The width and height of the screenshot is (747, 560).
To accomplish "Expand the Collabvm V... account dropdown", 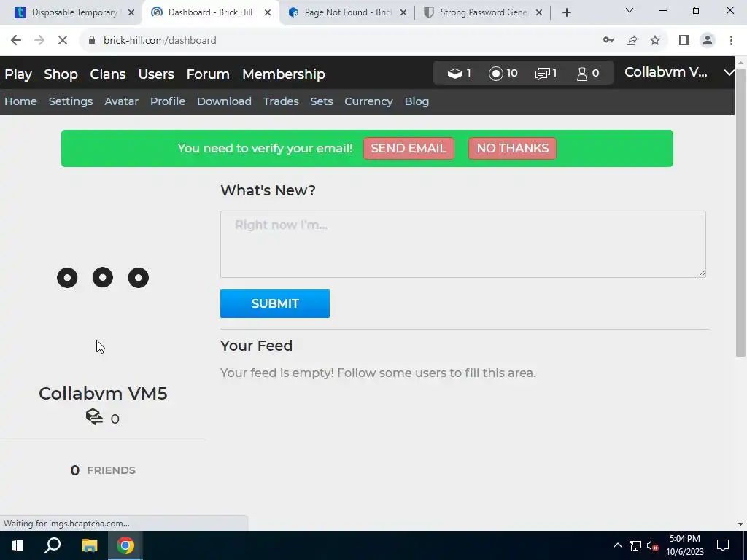I will [729, 72].
